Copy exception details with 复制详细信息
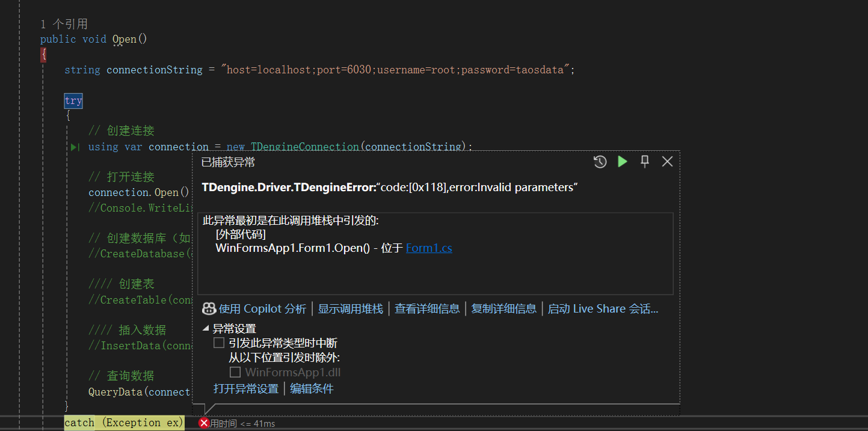The height and width of the screenshot is (431, 868). click(503, 309)
